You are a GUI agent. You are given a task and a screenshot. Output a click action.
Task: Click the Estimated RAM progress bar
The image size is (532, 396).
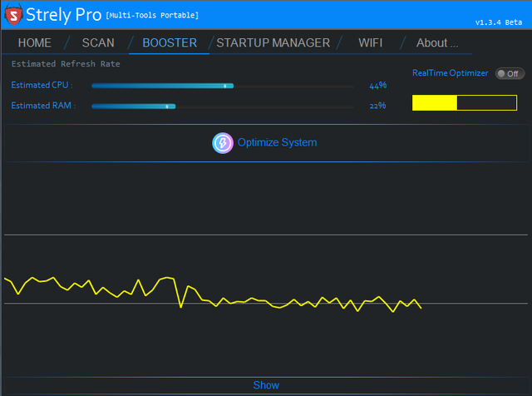point(223,106)
